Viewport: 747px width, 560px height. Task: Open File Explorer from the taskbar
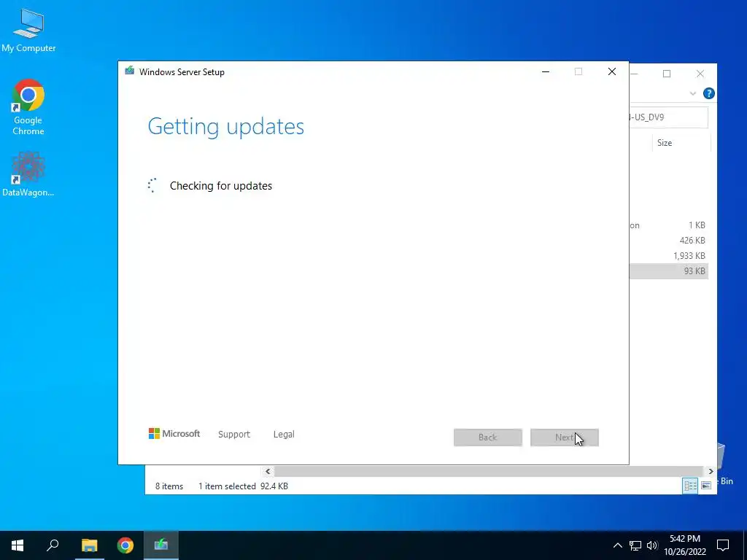(x=89, y=545)
